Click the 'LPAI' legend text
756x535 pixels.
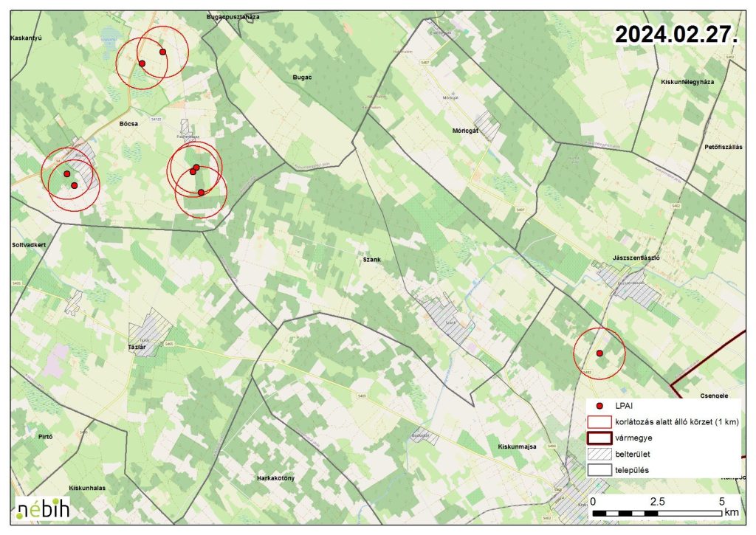[624, 407]
